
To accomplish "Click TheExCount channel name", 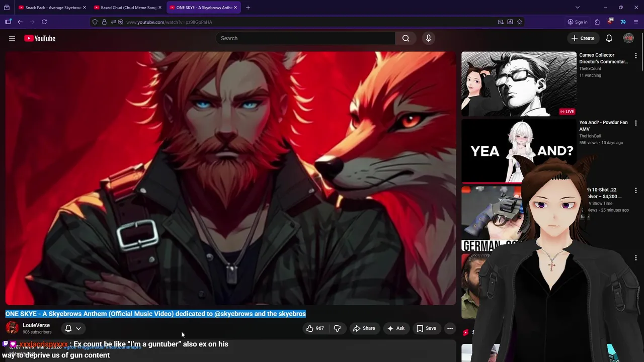I will click(x=590, y=69).
